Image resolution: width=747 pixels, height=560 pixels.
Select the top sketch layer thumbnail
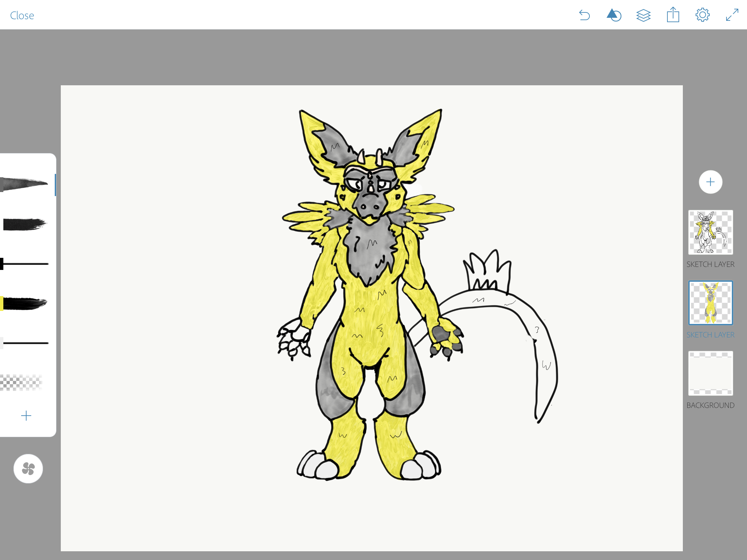click(710, 232)
